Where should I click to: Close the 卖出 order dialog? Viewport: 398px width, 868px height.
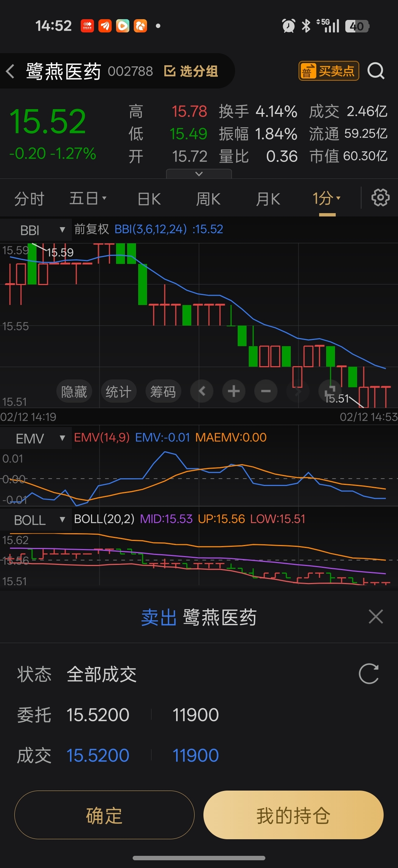click(x=376, y=617)
